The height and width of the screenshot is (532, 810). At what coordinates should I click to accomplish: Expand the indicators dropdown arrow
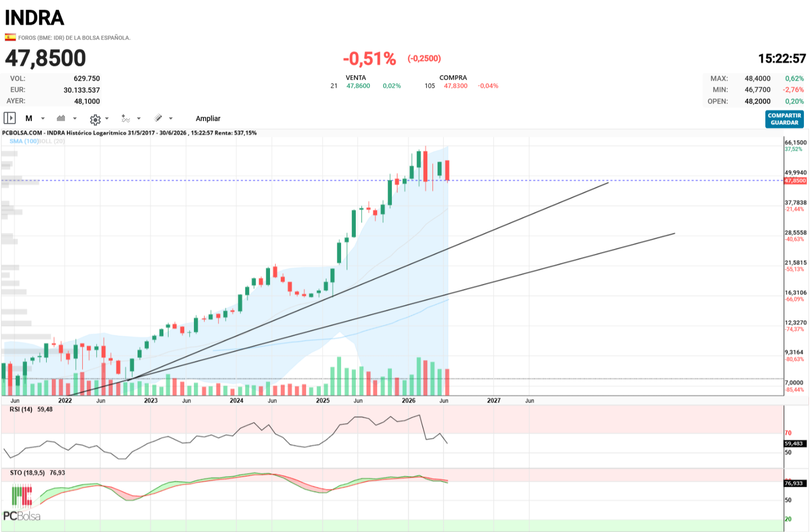(139, 118)
